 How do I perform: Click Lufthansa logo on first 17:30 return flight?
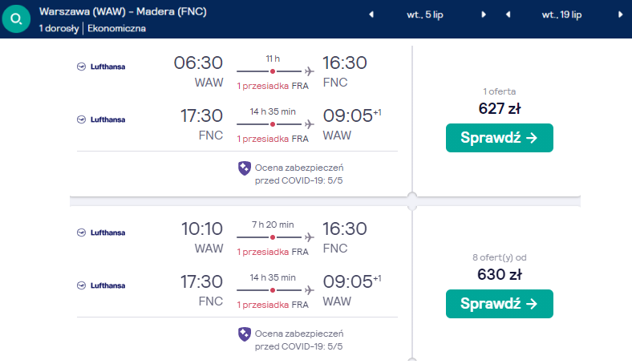click(101, 119)
